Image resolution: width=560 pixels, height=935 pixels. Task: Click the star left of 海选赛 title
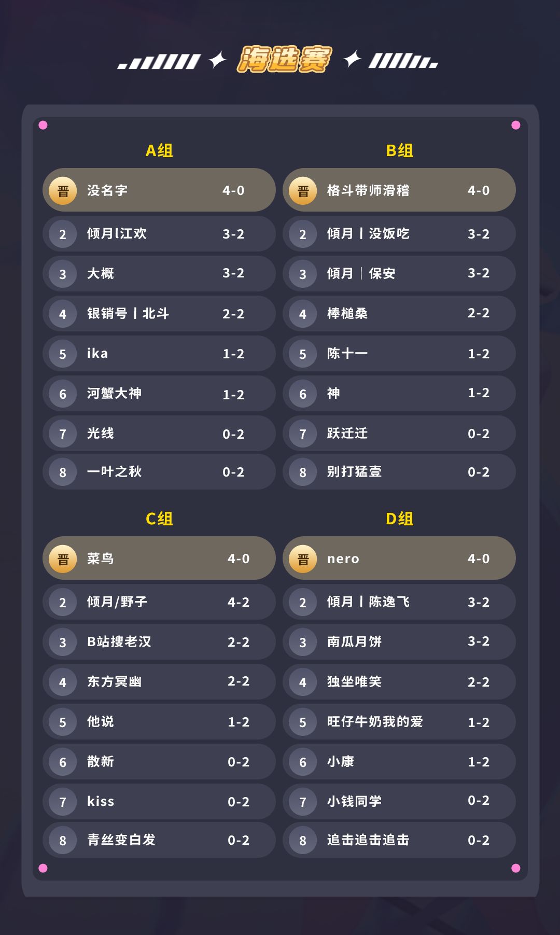pos(217,60)
